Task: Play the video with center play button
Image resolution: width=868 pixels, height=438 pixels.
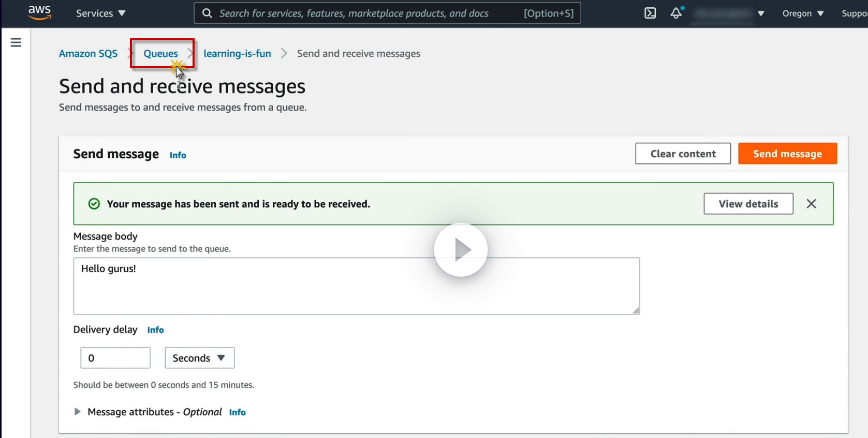Action: click(460, 250)
